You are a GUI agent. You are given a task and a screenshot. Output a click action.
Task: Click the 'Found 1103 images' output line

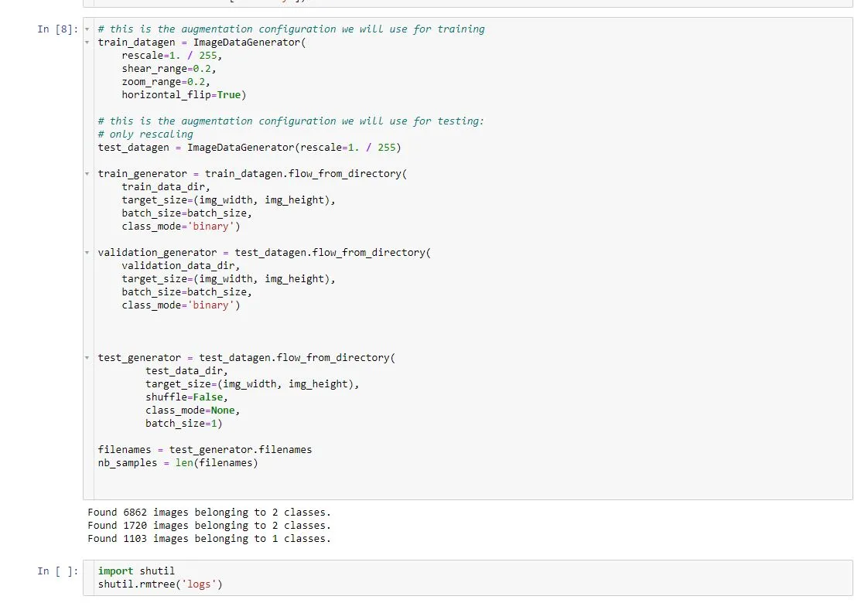click(209, 539)
